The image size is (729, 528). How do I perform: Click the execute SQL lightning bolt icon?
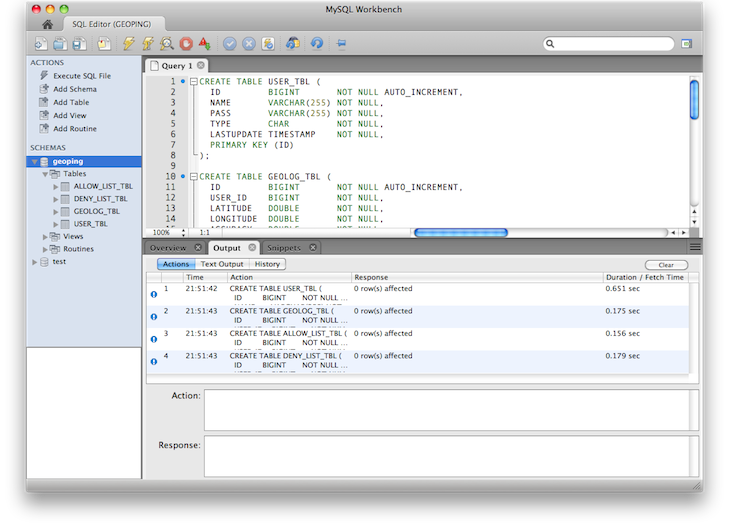pyautogui.click(x=128, y=44)
